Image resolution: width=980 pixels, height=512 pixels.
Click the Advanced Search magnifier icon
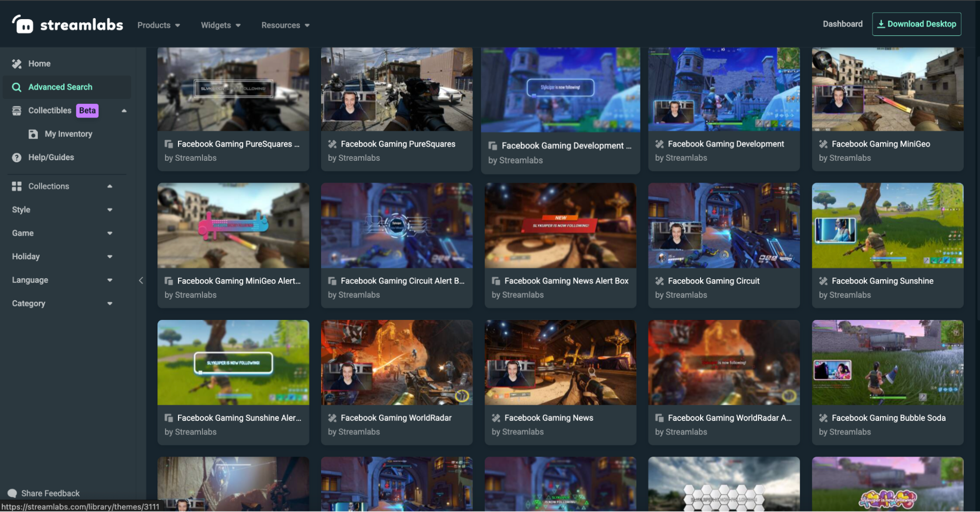click(17, 87)
